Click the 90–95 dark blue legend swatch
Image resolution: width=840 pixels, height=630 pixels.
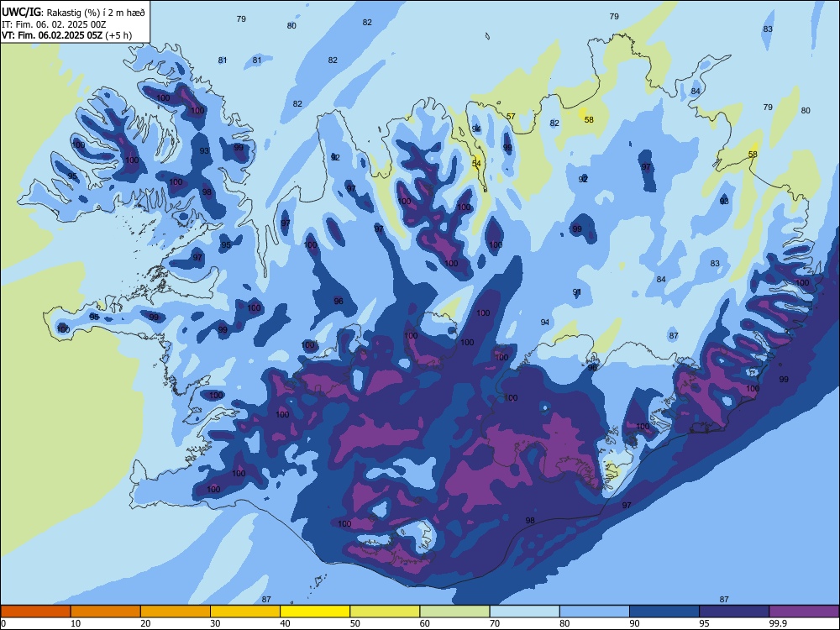click(664, 612)
